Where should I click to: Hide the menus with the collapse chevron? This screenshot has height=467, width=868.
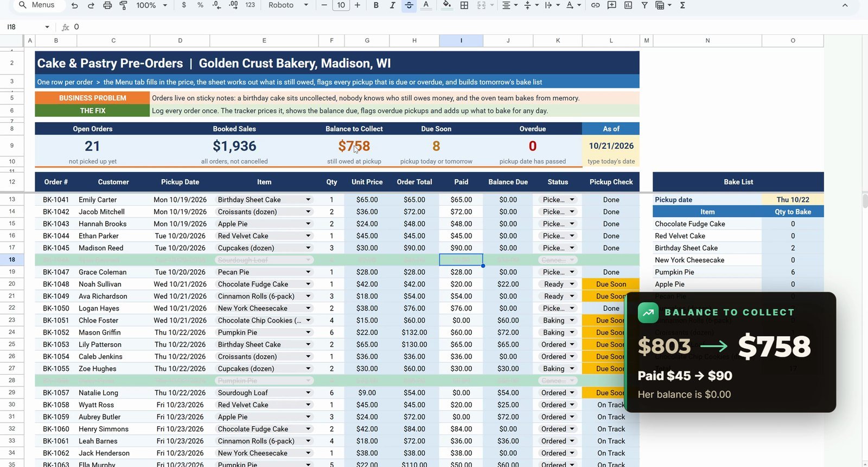[x=845, y=5]
